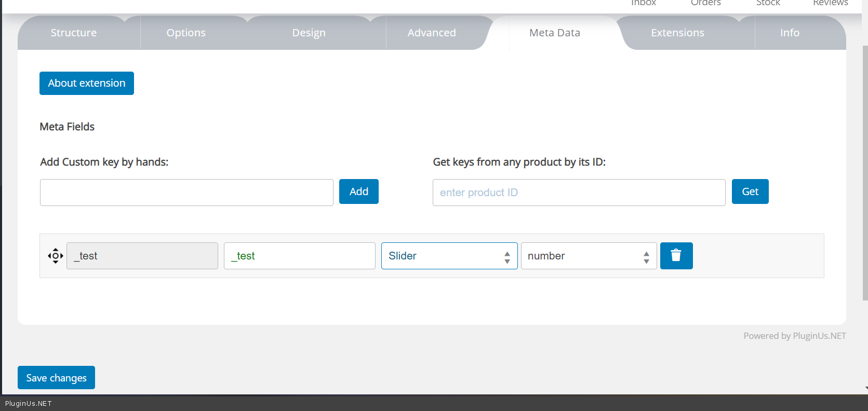Click the Add button for custom key
This screenshot has width=868, height=411.
pos(358,191)
